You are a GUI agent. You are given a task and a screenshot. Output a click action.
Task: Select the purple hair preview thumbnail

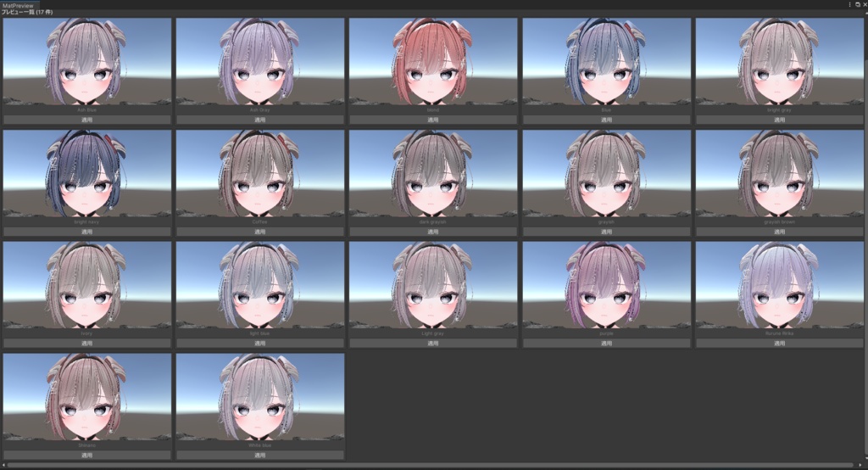point(607,285)
